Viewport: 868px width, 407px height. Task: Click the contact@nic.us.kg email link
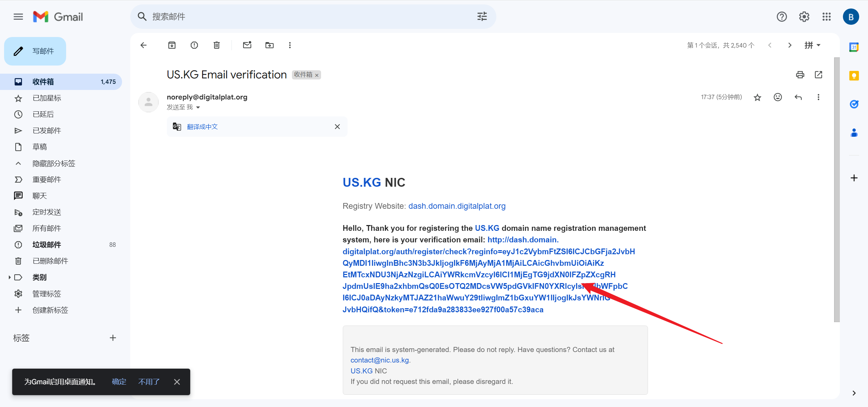[380, 360]
